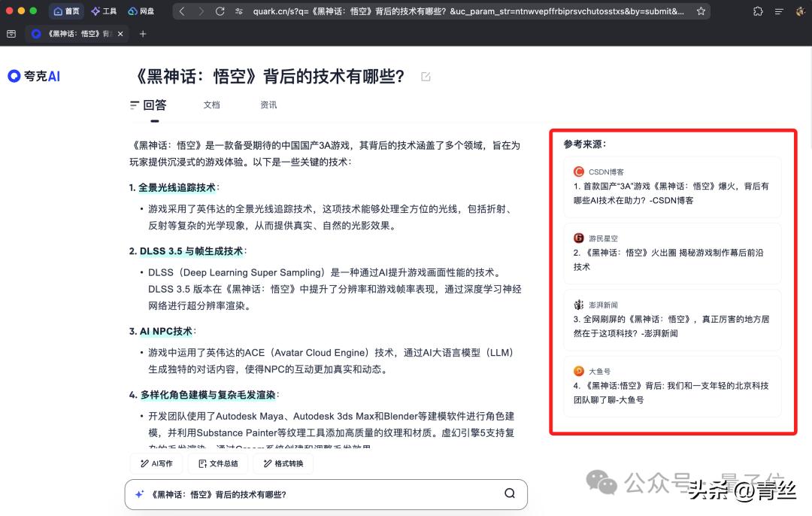The width and height of the screenshot is (812, 516).
Task: Edit the question title with pencil icon
Action: point(426,77)
